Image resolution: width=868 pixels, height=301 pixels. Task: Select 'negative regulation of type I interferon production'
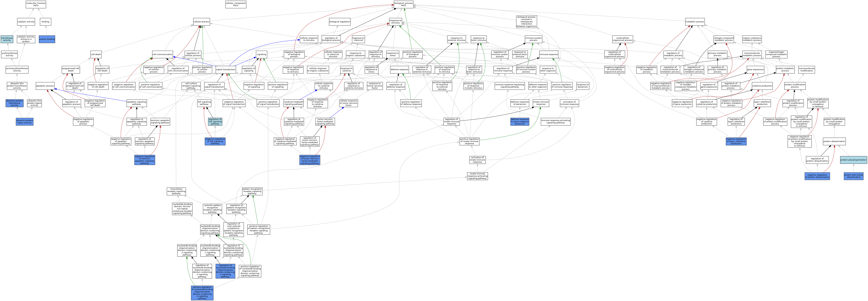click(736, 141)
